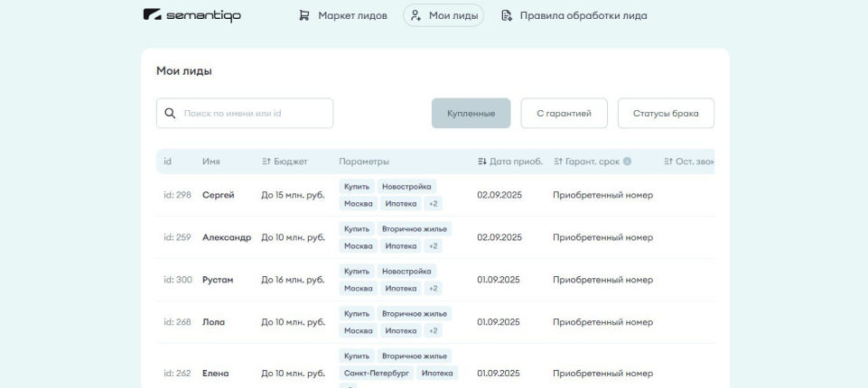The height and width of the screenshot is (388, 868).
Task: Click Ипотека tag in Елена row
Action: point(437,373)
